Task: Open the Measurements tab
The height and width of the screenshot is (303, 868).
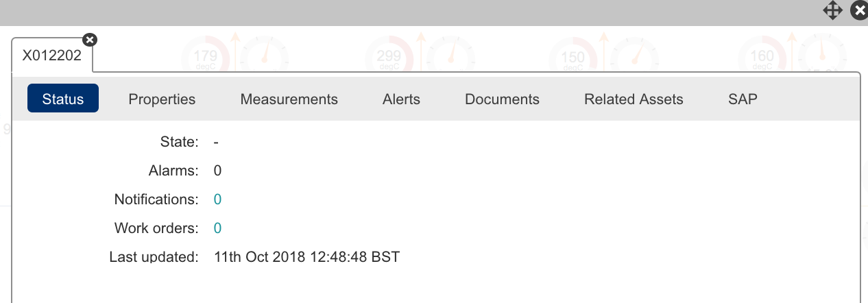Action: tap(289, 99)
